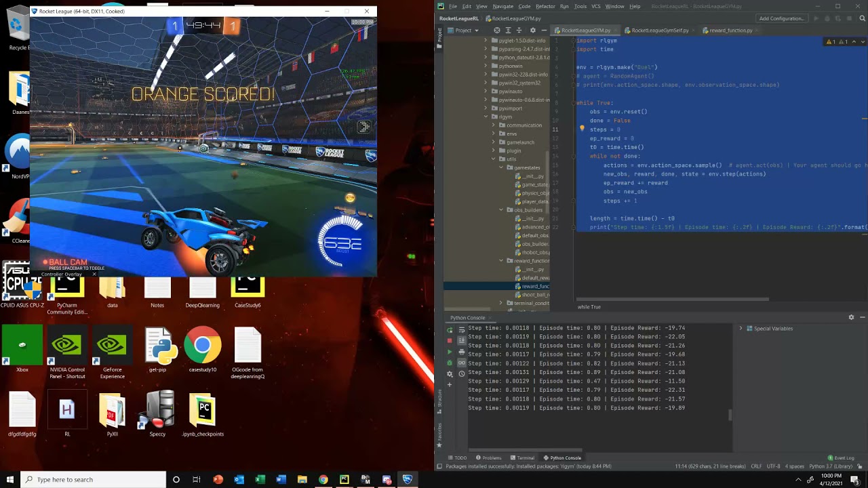Screen dimensions: 868x488
Task: Rerun the Python Console with the green rerun icon
Action: [450, 330]
